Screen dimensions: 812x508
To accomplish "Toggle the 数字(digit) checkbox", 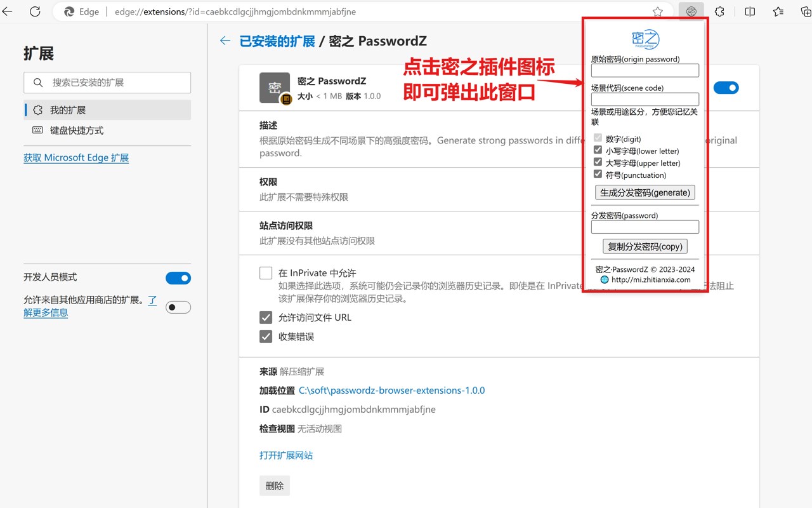I will pyautogui.click(x=598, y=138).
